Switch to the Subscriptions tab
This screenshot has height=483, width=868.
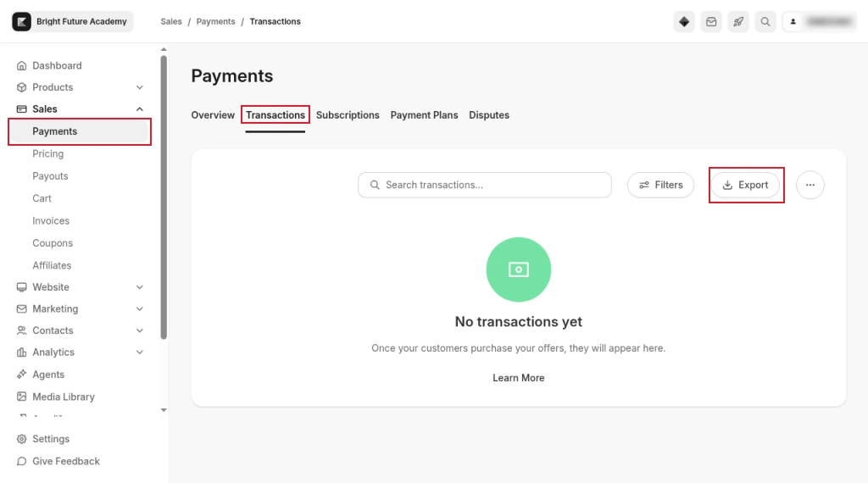348,115
